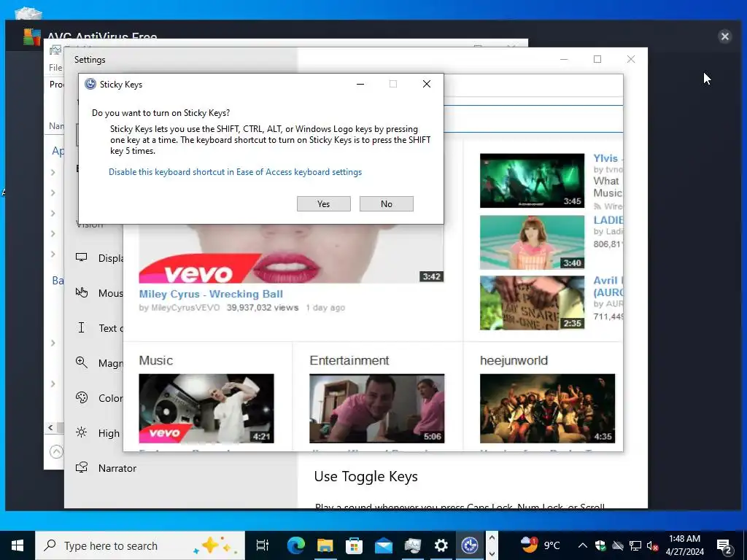Screen dimensions: 747x560
Task: Select the Narrator icon in Settings sidebar
Action: pyautogui.click(x=82, y=467)
